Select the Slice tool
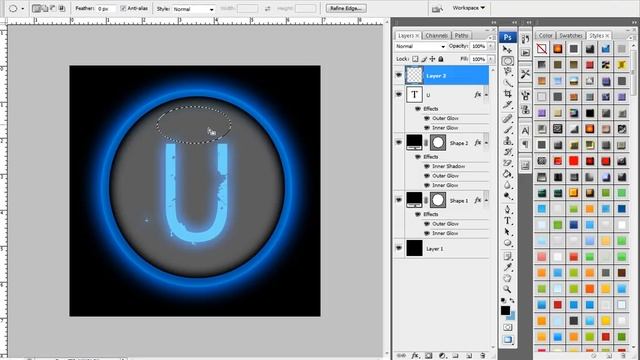 (507, 105)
